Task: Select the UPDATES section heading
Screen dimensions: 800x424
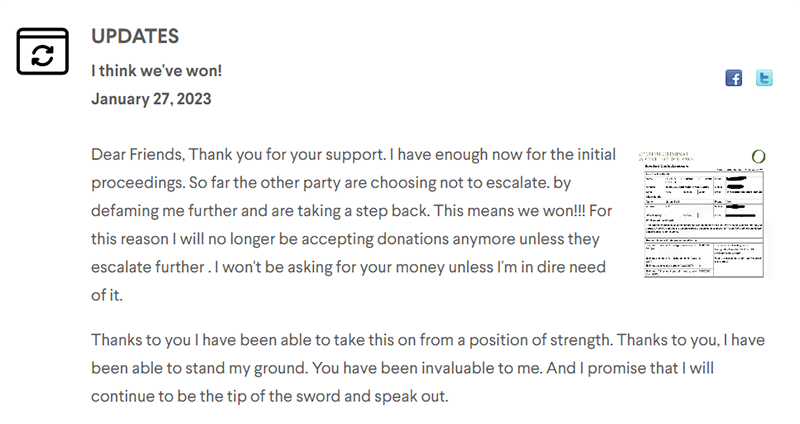Action: click(x=135, y=36)
